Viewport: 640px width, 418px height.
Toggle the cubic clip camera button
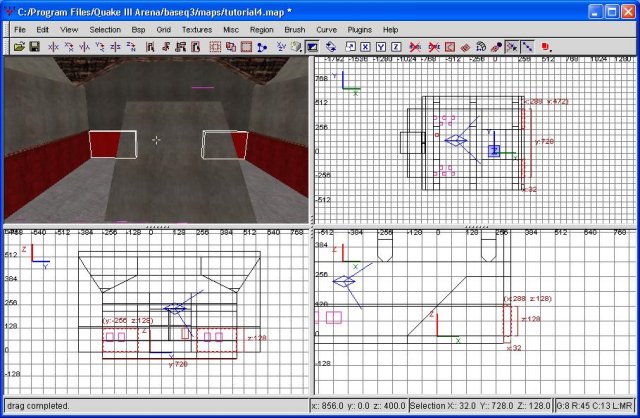(x=312, y=47)
